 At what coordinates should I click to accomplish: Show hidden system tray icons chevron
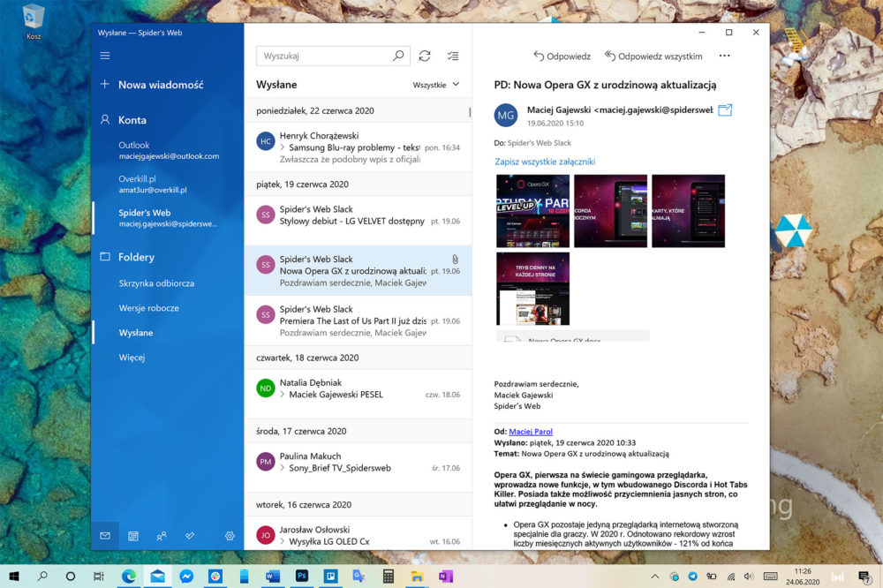point(655,577)
